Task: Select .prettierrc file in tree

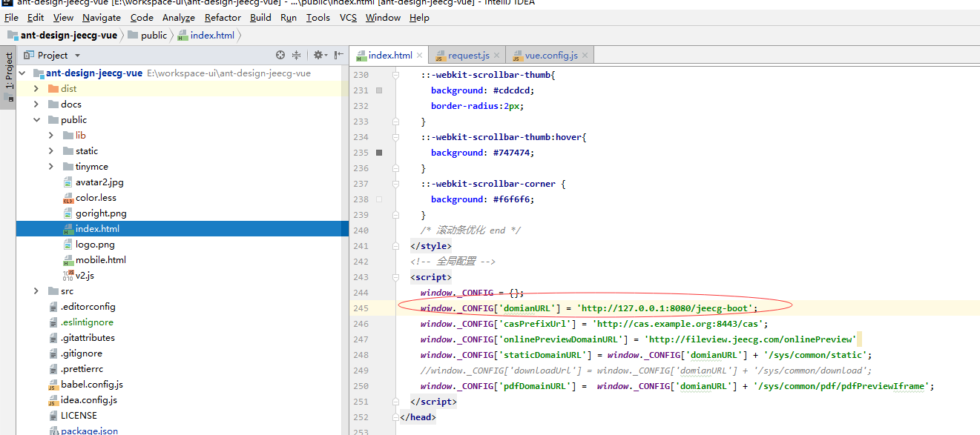Action: [82, 370]
